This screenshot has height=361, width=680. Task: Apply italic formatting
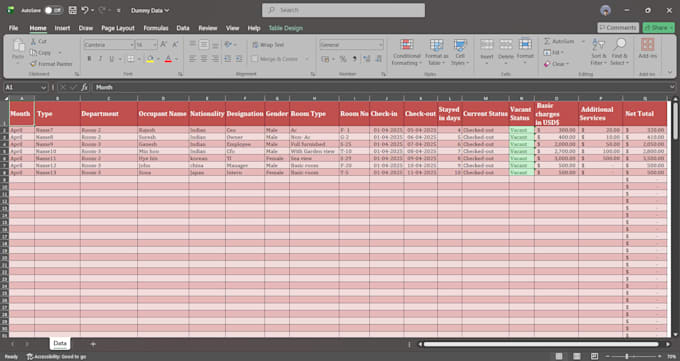(x=100, y=59)
